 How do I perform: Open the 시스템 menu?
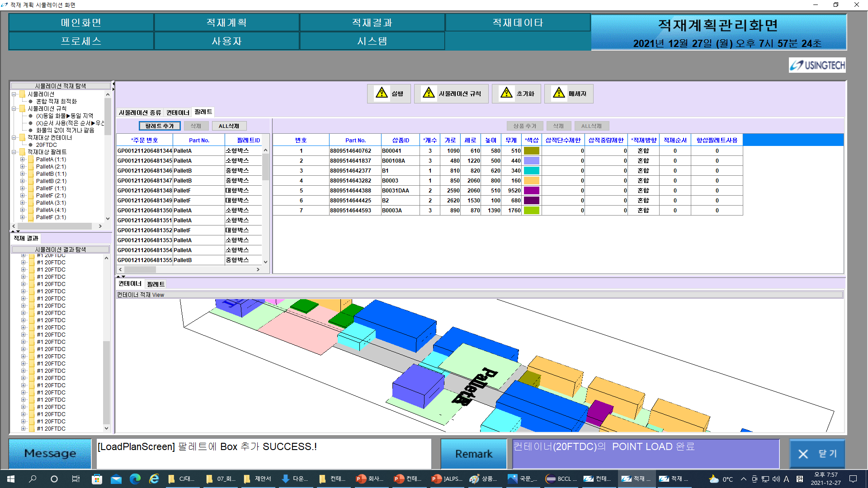click(372, 41)
